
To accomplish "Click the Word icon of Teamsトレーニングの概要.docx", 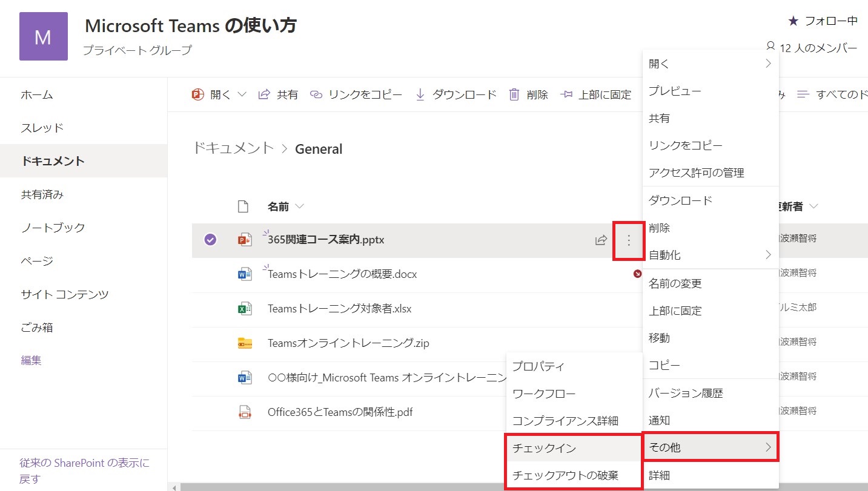I will tap(245, 274).
